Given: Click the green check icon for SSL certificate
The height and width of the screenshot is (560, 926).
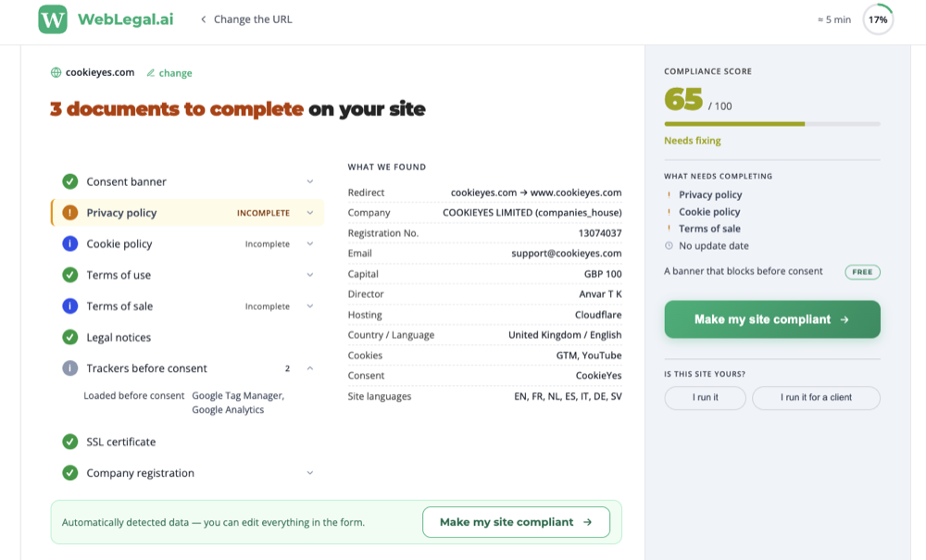Looking at the screenshot, I should [70, 442].
